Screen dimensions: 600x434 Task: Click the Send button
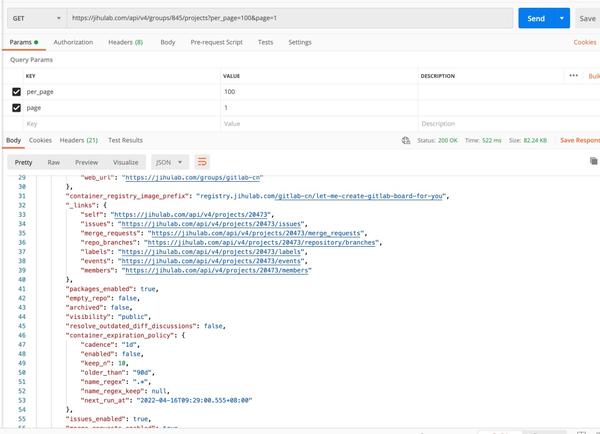click(536, 18)
